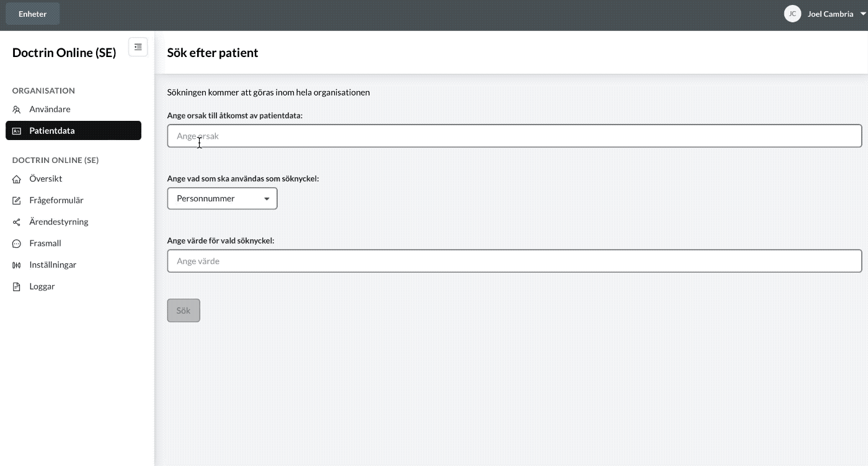Click the Frasmall speech bubble icon

click(x=17, y=244)
